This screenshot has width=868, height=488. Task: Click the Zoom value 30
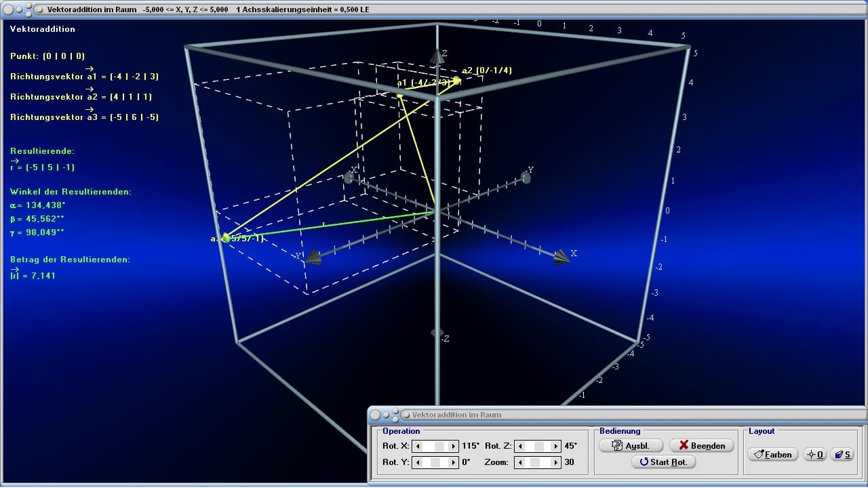(569, 462)
